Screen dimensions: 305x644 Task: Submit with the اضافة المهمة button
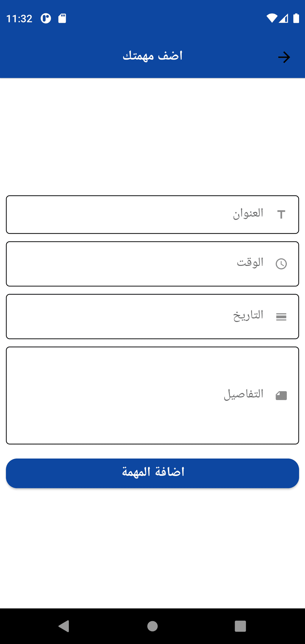(x=152, y=473)
